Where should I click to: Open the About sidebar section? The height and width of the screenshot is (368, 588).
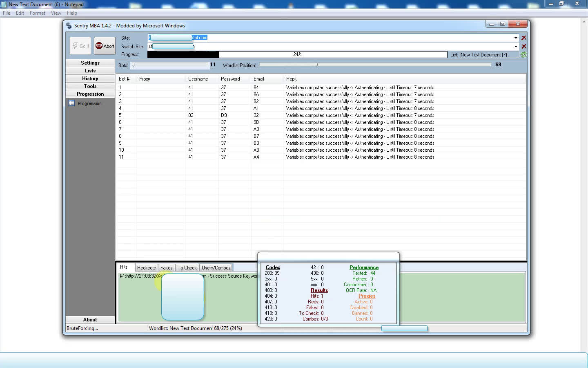coord(90,320)
